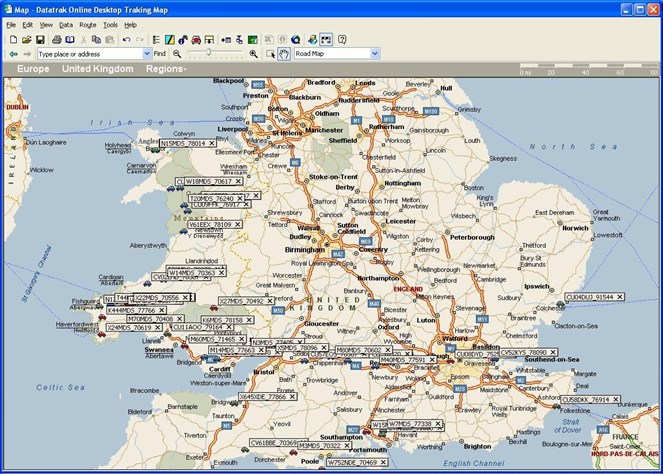
Task: Open the map guide book icon
Action: [70, 40]
